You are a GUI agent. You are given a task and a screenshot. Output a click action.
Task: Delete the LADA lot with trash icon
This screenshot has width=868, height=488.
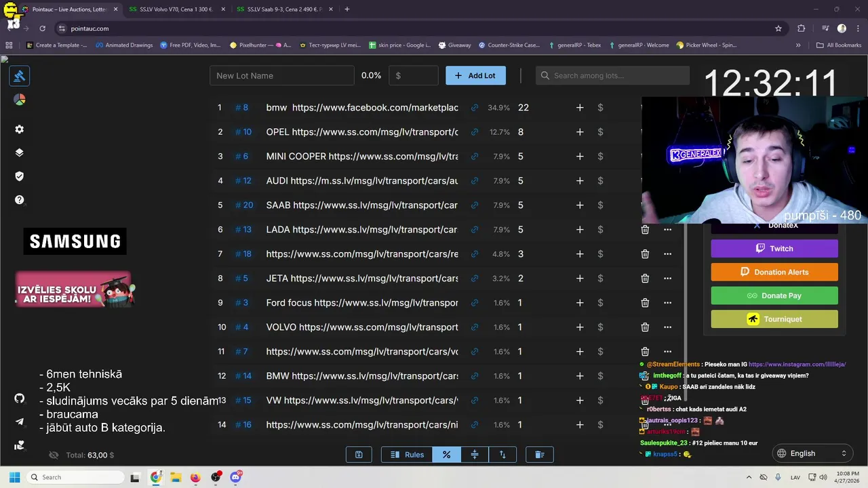(x=645, y=230)
